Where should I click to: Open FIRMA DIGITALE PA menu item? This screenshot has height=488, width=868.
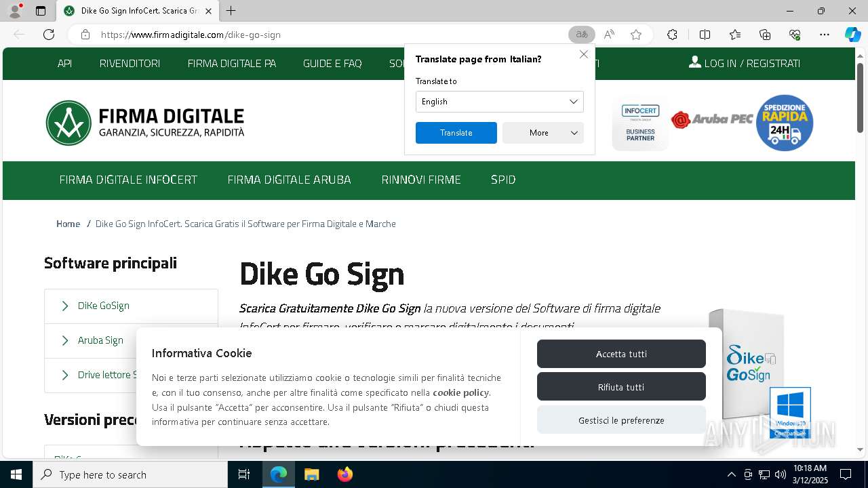point(231,63)
